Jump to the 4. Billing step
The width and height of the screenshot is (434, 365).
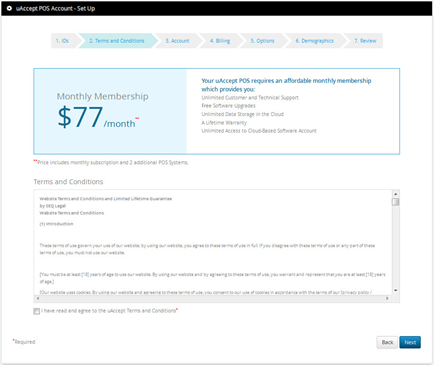pyautogui.click(x=220, y=41)
